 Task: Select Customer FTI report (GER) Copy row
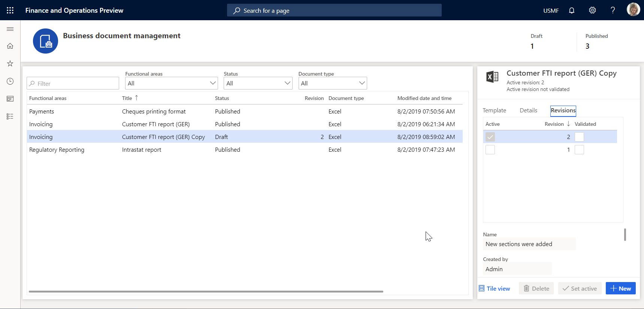(x=245, y=137)
